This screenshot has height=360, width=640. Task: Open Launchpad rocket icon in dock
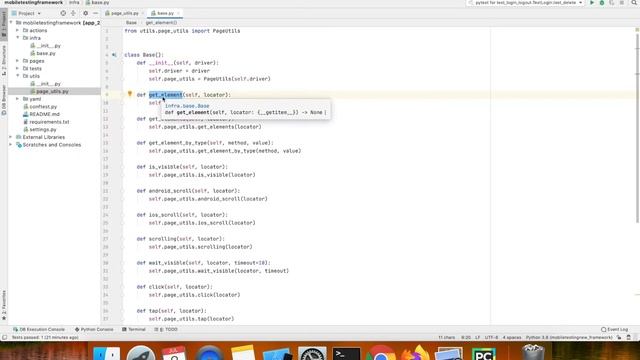coord(141,353)
